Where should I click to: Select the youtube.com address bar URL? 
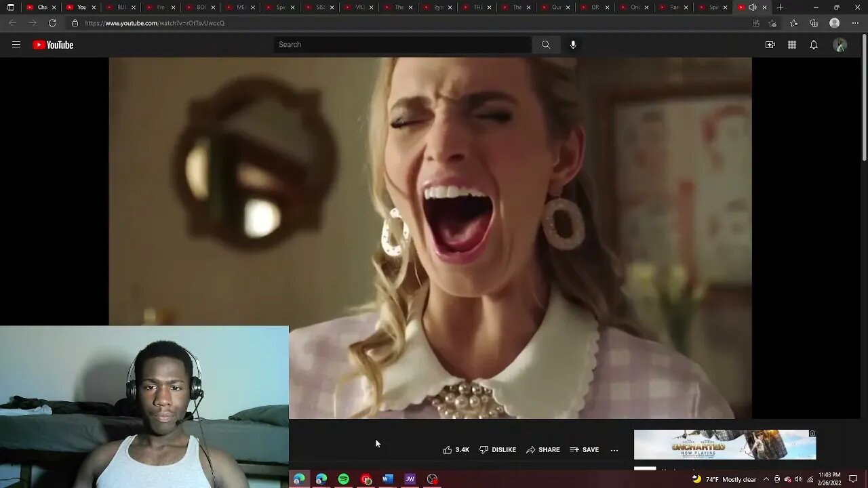point(155,23)
